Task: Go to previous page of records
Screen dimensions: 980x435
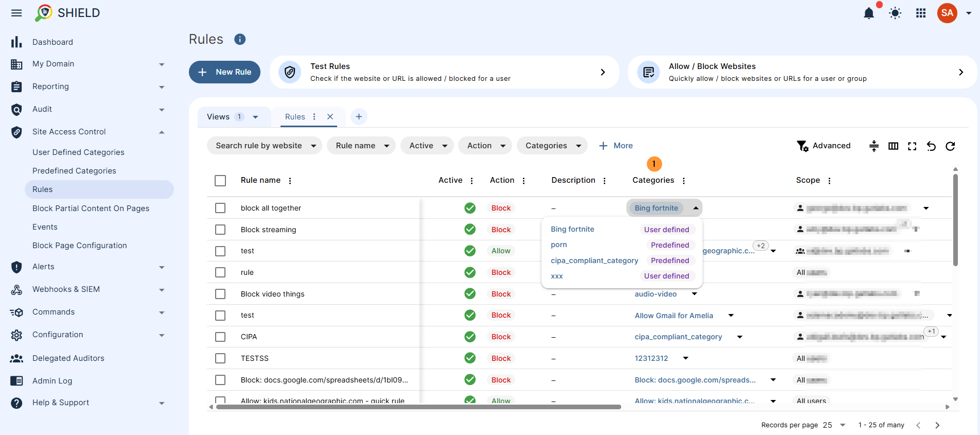Action: (918, 425)
